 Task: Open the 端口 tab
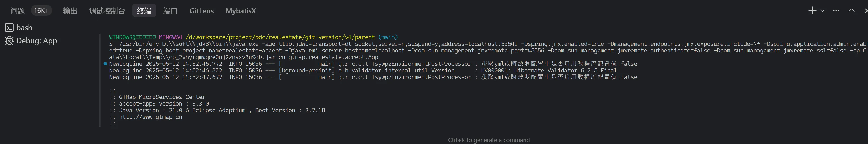(x=170, y=11)
